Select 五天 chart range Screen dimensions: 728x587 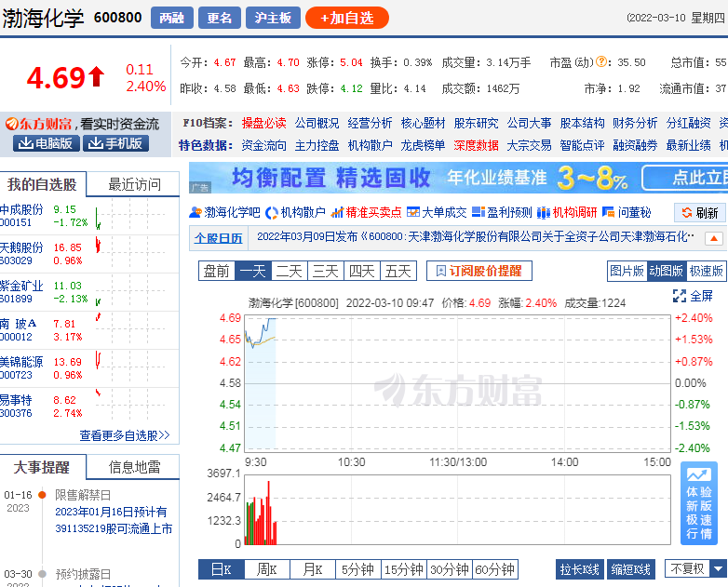(x=398, y=271)
